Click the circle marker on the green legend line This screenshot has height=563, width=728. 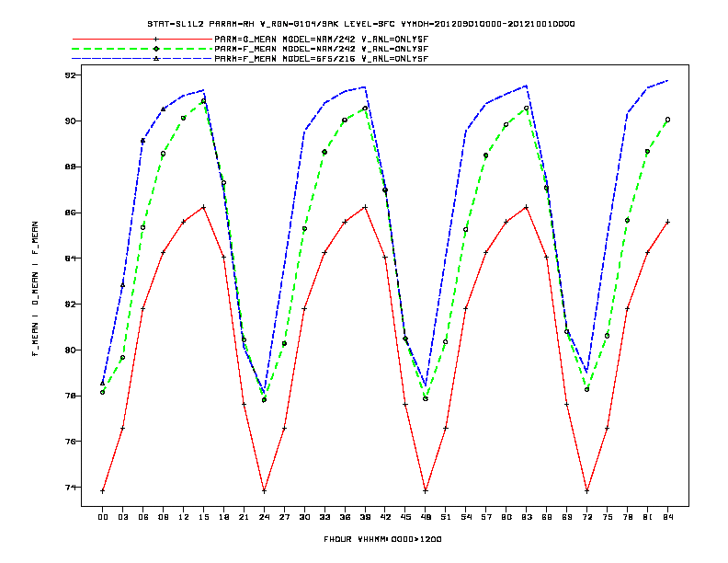point(156,49)
